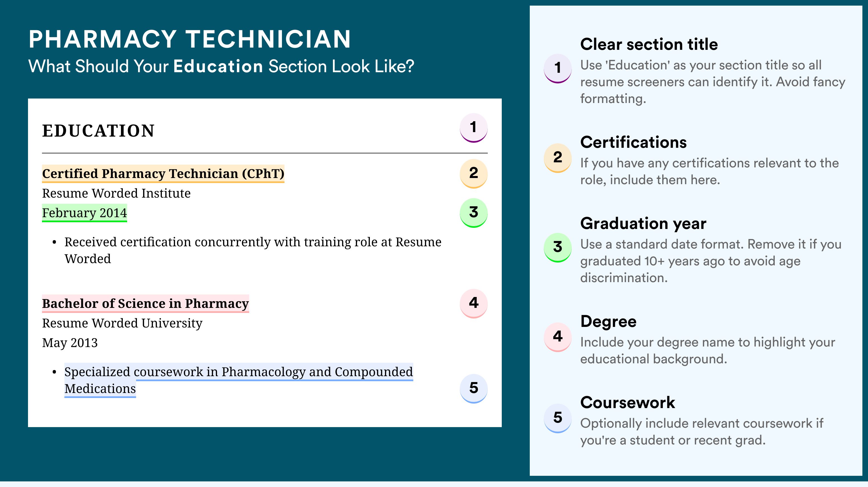This screenshot has height=487, width=868.
Task: Click the highlighted Bachelor of Science in Pharmacy
Action: coord(146,304)
